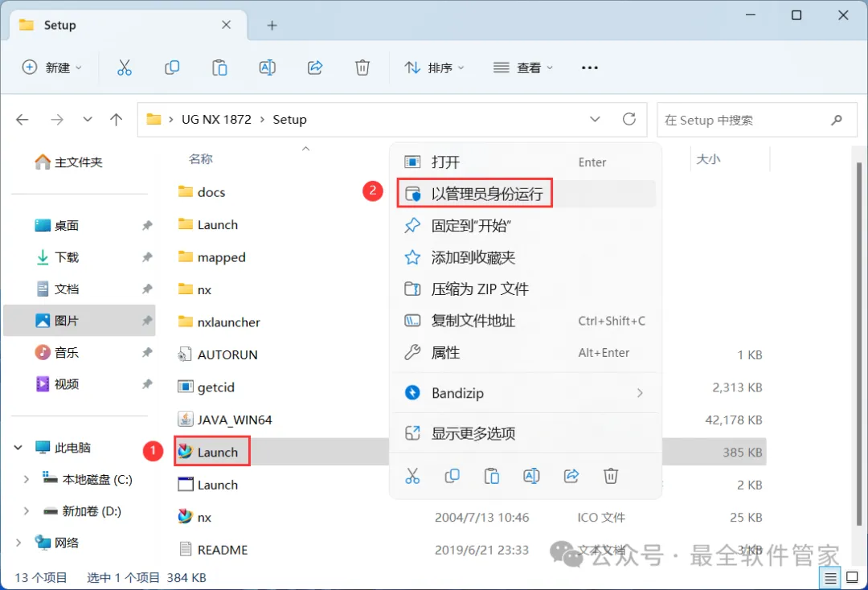Open the 查看 (View) dropdown
Screen dimensions: 868x590
click(523, 68)
